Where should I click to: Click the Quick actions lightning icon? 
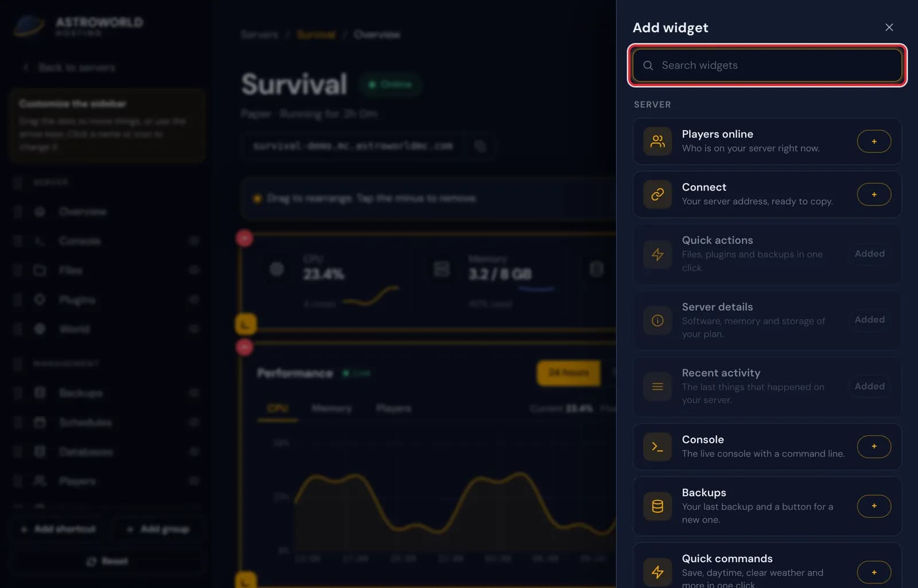(x=658, y=254)
